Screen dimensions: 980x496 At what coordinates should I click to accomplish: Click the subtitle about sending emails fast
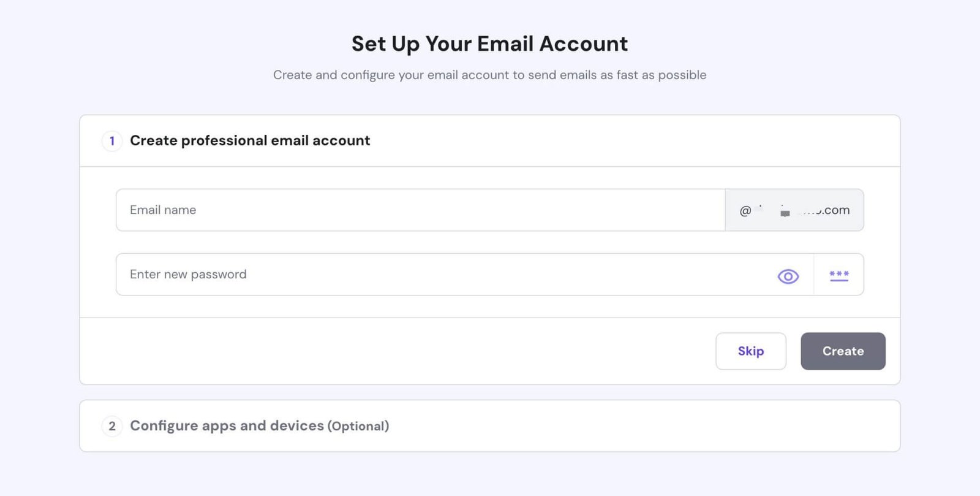(x=490, y=75)
